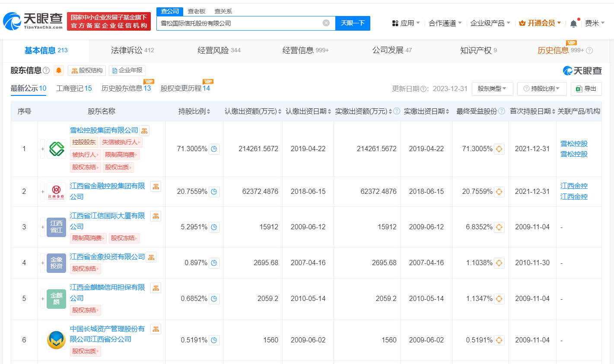Expand row 5 with the plus toggle
This screenshot has width=614, height=364.
pos(43,299)
